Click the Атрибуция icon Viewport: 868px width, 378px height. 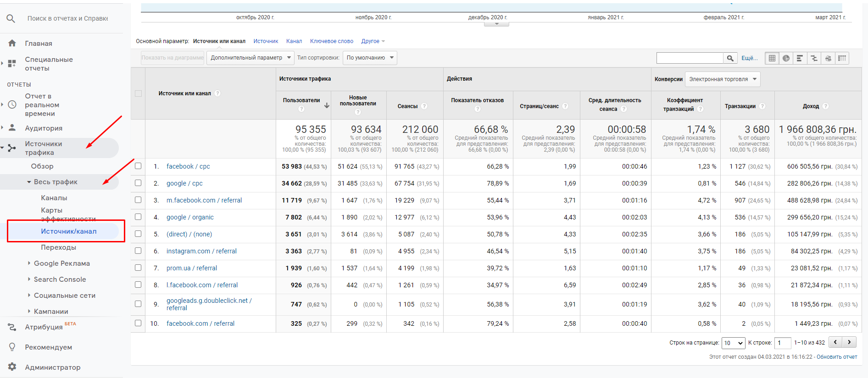pos(12,327)
